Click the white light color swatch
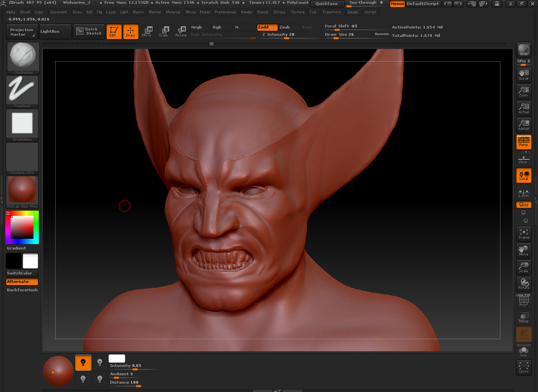 117,359
